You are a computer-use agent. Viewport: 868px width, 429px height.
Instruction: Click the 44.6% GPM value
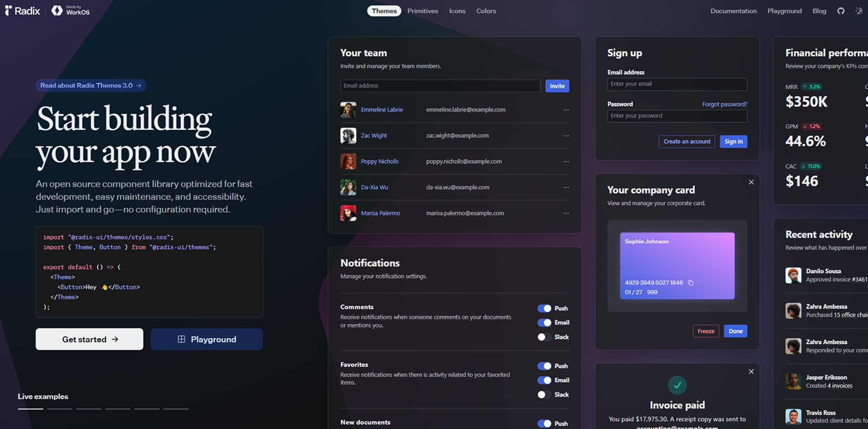click(805, 141)
